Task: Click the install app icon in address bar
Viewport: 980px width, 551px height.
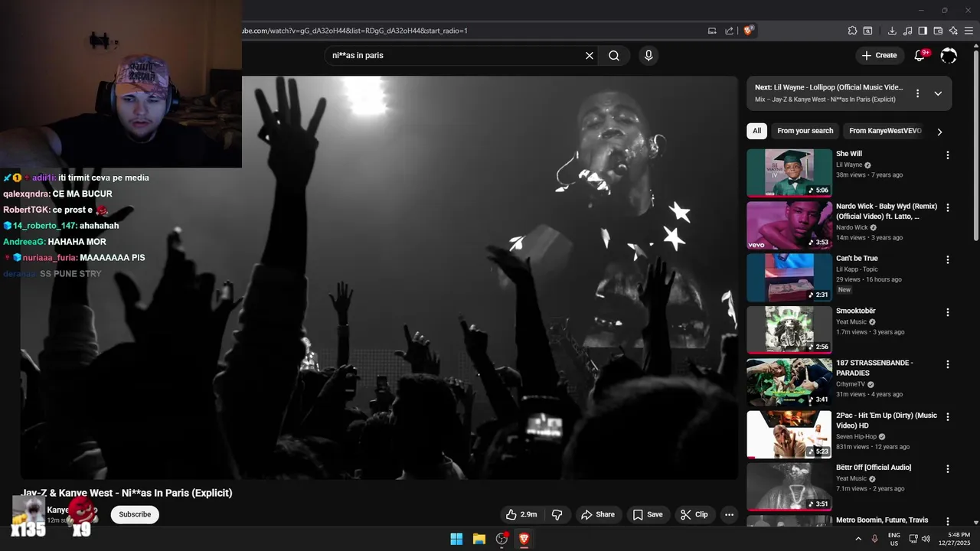Action: pos(712,31)
